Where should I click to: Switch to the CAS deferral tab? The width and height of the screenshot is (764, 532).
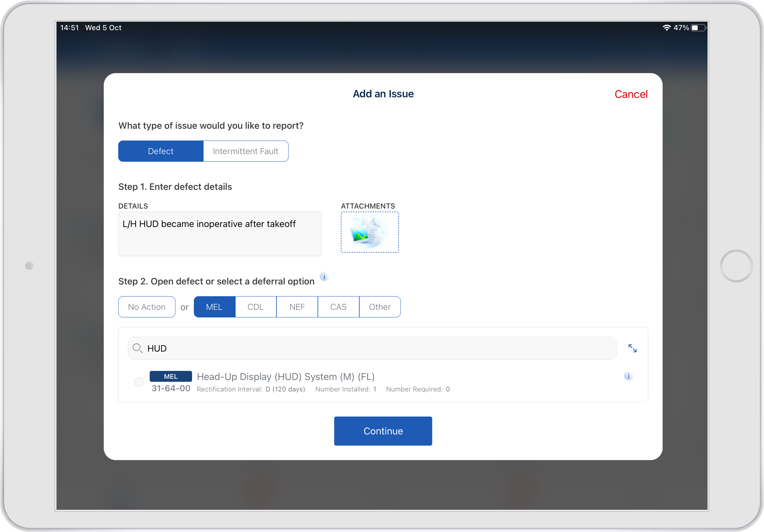pyautogui.click(x=338, y=307)
